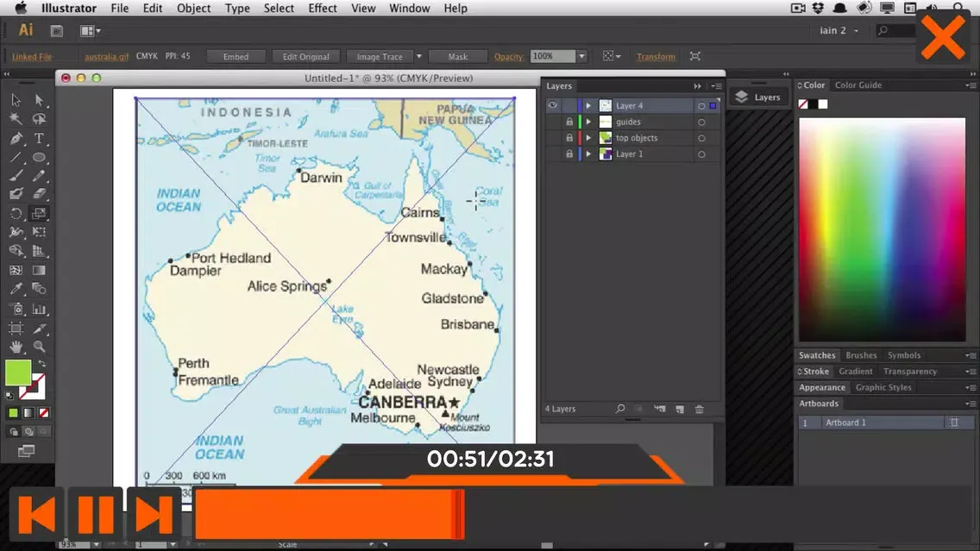Open the Image Trace presets dropdown arrow
The width and height of the screenshot is (980, 551).
(x=418, y=56)
